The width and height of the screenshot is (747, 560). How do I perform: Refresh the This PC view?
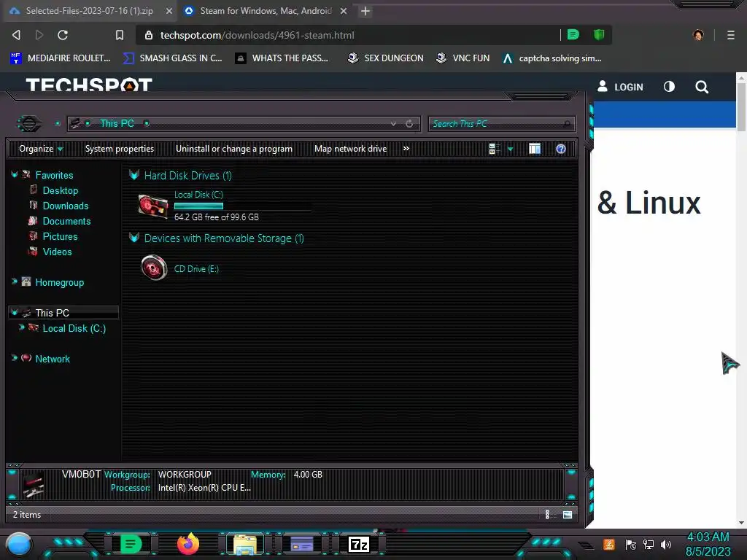[409, 124]
